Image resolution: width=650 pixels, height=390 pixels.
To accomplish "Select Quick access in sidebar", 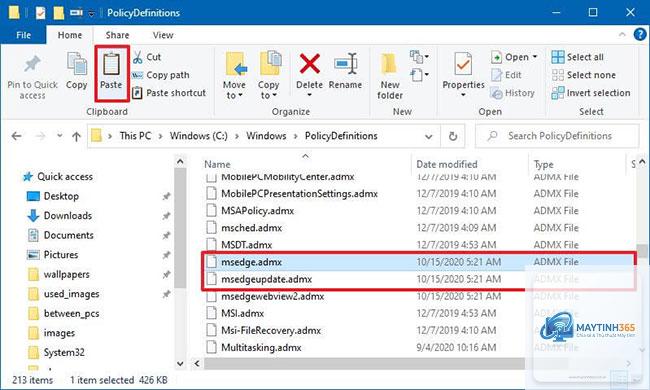I will pos(58,177).
